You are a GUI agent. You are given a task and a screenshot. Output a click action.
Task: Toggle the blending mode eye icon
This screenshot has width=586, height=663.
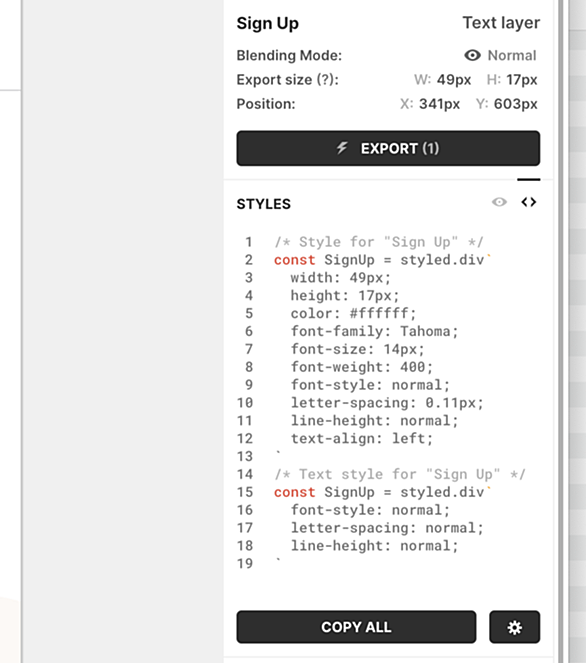pos(472,55)
